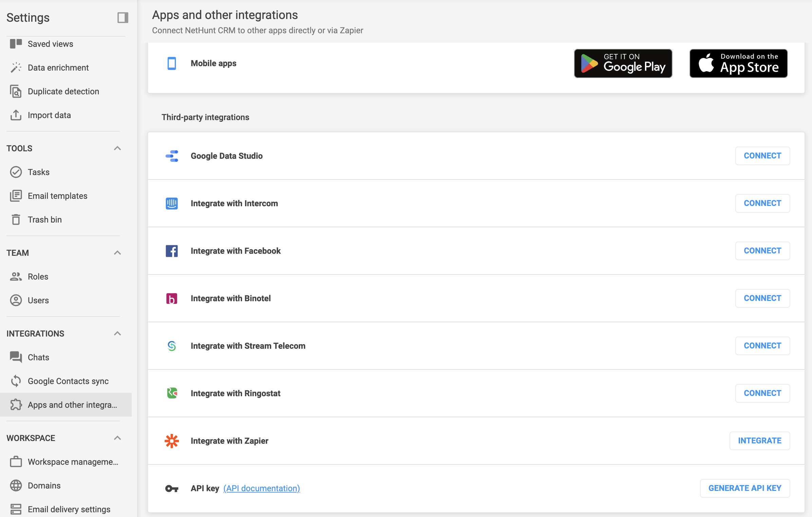Click the Stream Telecom integration icon
The height and width of the screenshot is (517, 812).
(172, 345)
